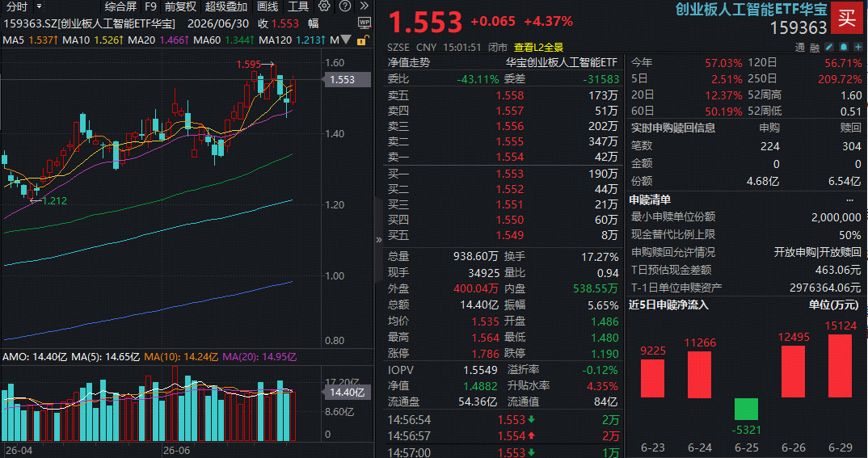Click the MA20 1.466 indicator label

[158, 40]
